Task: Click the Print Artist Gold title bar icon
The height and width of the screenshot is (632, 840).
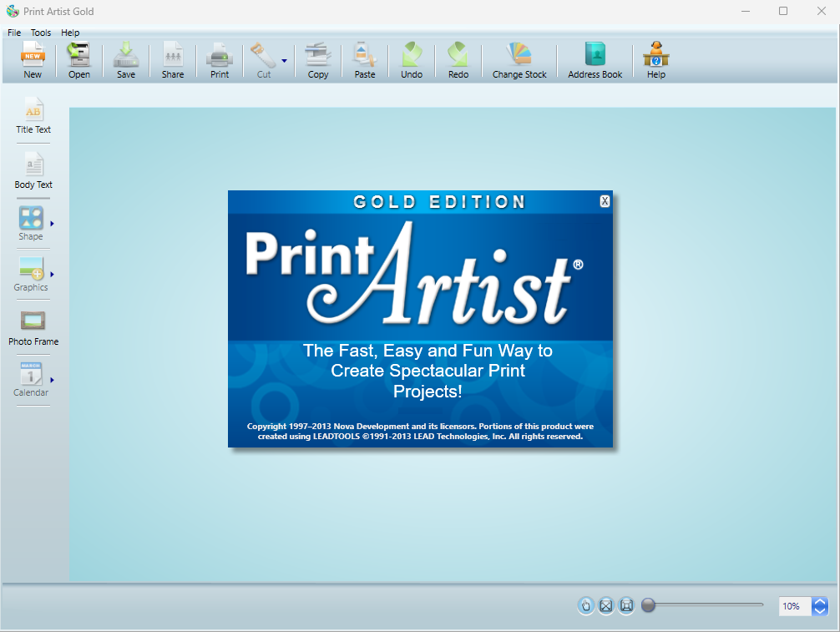Action: [13, 11]
